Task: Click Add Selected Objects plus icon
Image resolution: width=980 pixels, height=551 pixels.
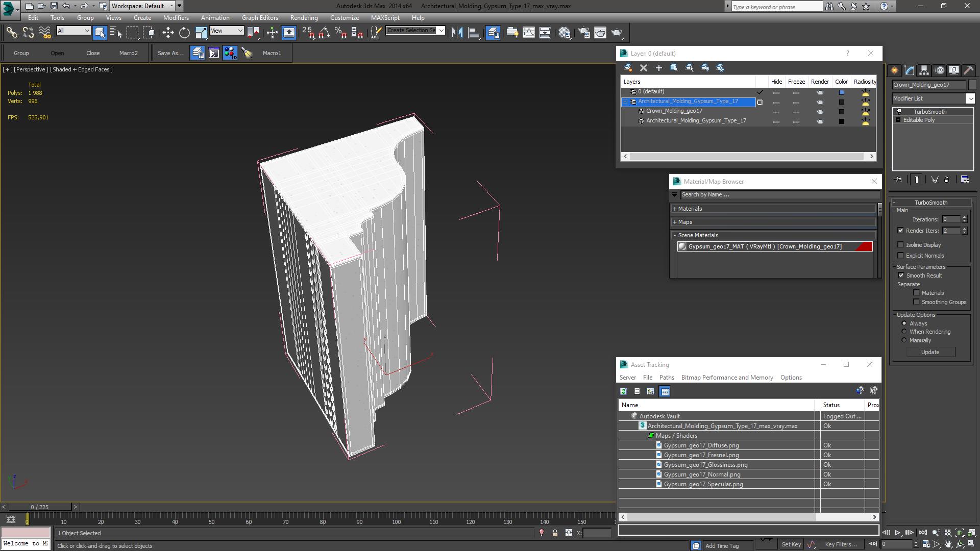Action: (659, 68)
